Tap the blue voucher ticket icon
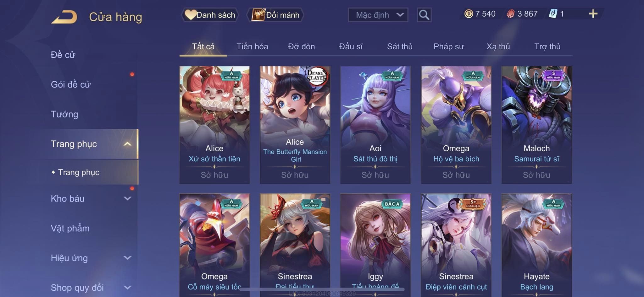The image size is (644, 297). tap(553, 14)
